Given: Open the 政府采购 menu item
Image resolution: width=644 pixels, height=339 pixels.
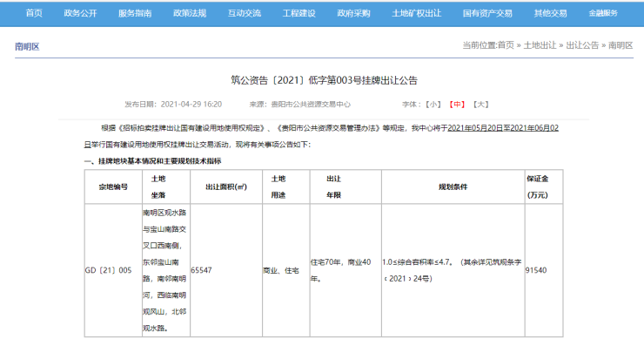Looking at the screenshot, I should pyautogui.click(x=353, y=13).
